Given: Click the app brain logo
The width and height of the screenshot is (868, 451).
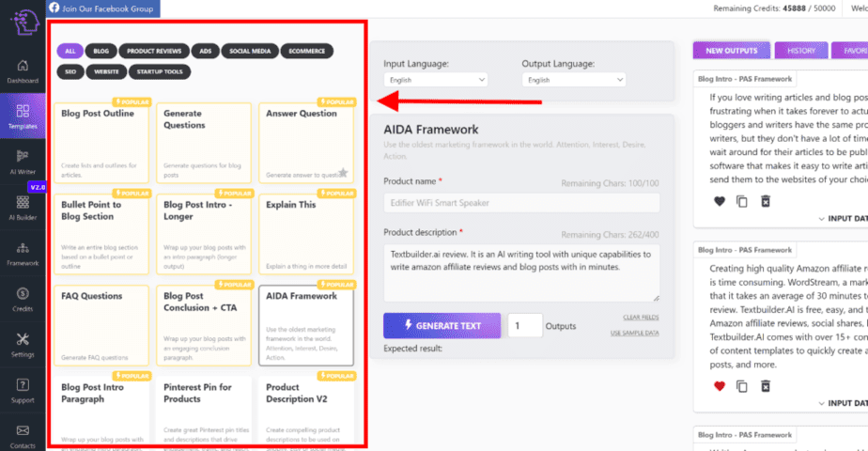Looking at the screenshot, I should (x=25, y=23).
